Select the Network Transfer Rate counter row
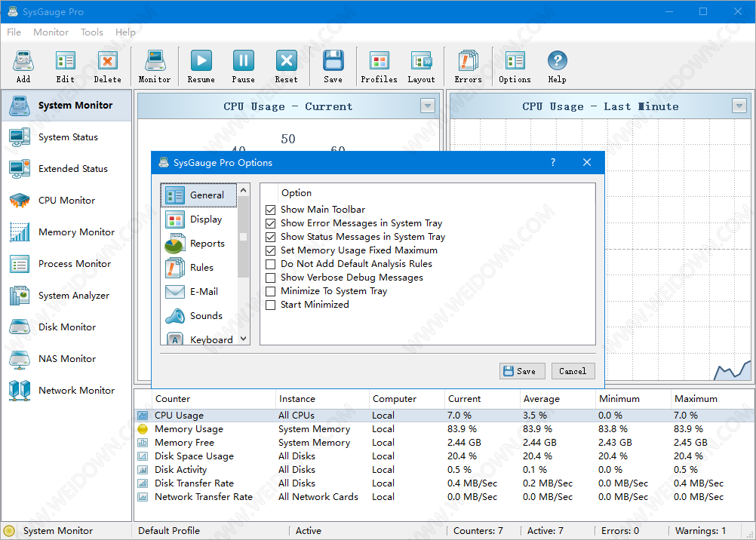Viewport: 756px width, 540px height. [444, 496]
